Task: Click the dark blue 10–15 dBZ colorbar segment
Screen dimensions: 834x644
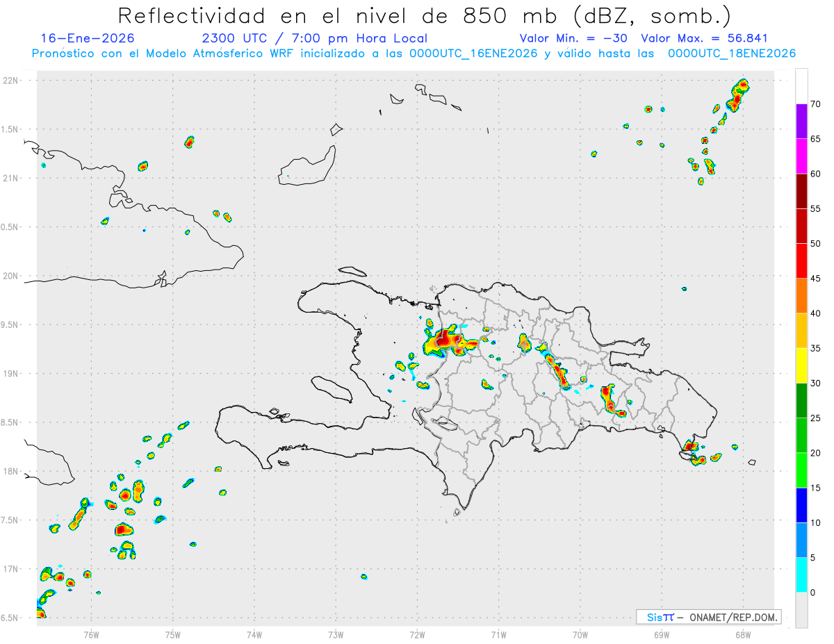Action: point(801,505)
